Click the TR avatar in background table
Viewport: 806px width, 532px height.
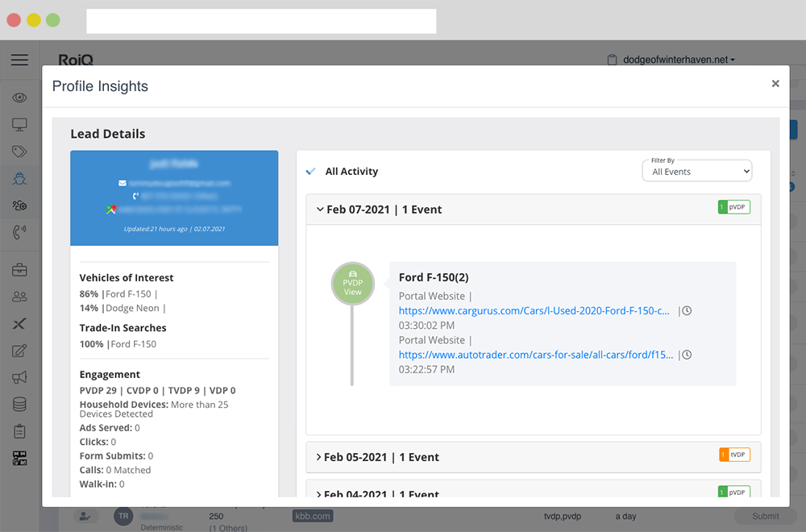pyautogui.click(x=123, y=516)
